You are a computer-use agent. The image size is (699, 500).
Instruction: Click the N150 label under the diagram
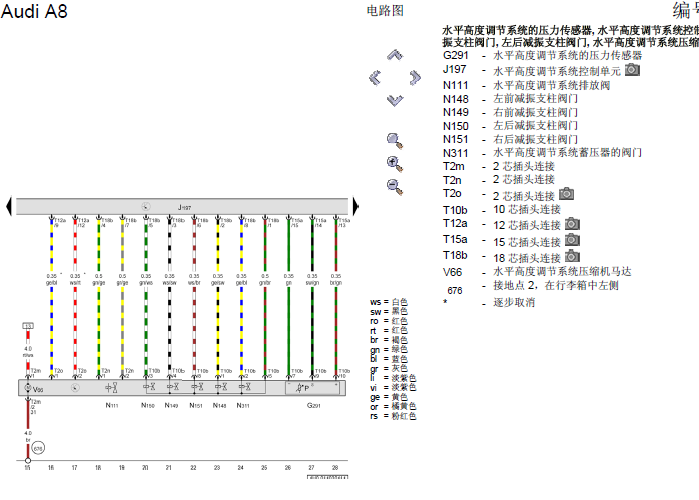[x=148, y=406]
